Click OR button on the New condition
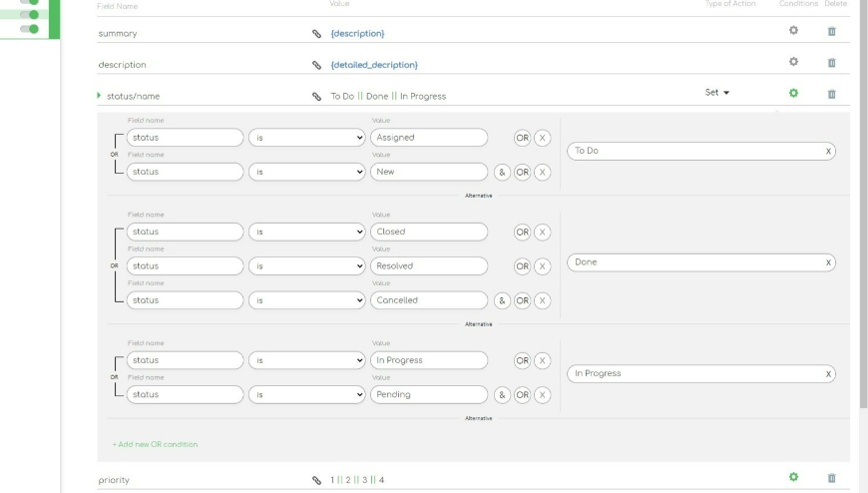 522,172
